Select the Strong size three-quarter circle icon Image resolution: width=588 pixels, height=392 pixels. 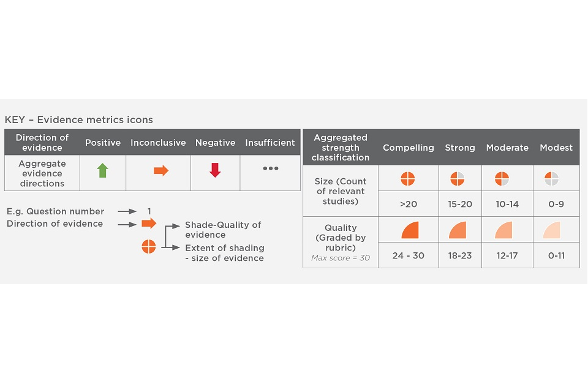pyautogui.click(x=458, y=179)
